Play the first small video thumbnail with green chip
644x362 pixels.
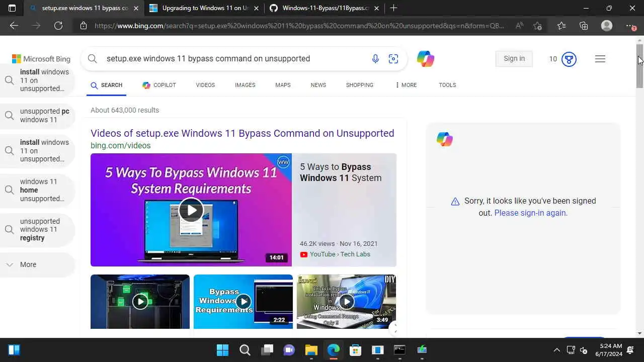point(140,302)
